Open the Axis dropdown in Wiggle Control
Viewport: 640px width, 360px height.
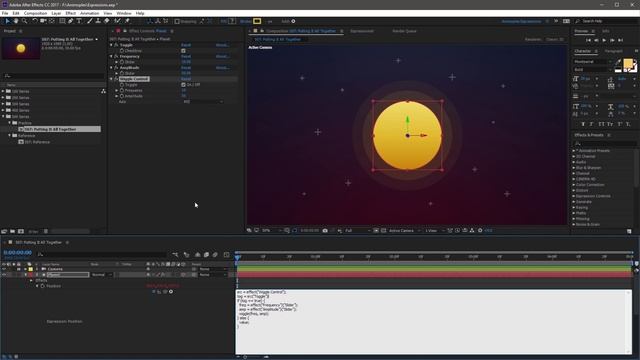coord(203,102)
